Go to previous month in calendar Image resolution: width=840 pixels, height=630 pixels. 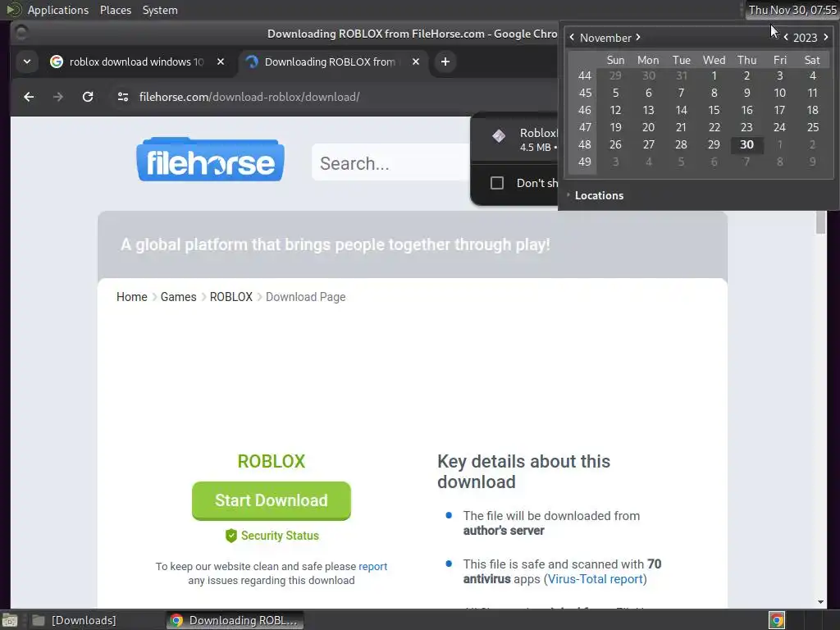[572, 38]
